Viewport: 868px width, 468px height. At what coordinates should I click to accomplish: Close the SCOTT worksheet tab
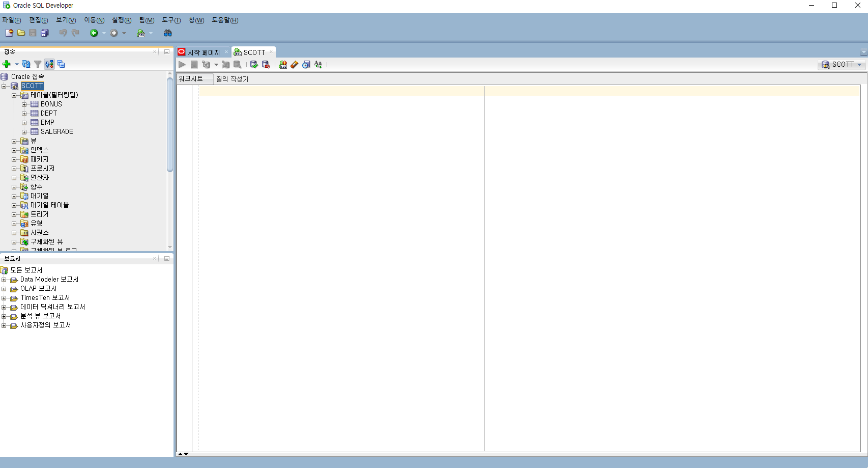[271, 52]
